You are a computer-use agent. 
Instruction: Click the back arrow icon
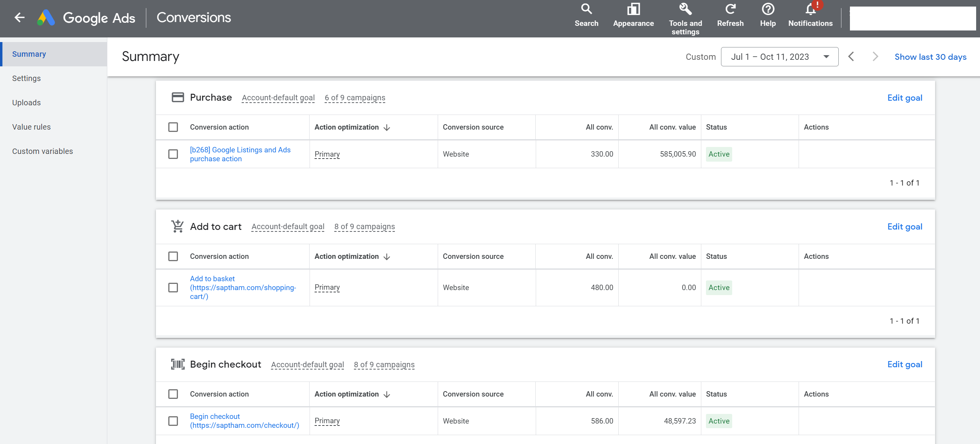pyautogui.click(x=19, y=17)
